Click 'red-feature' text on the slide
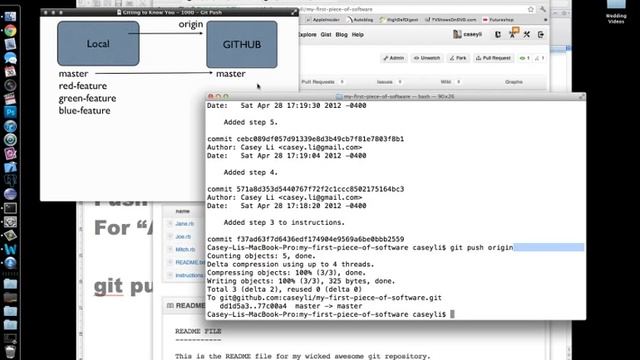Image resolution: width=640 pixels, height=360 pixels. [83, 86]
